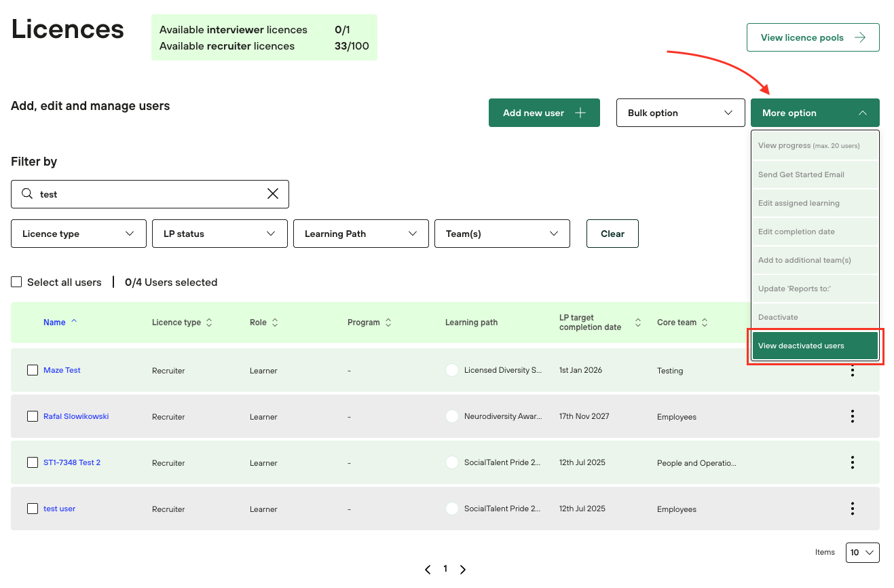Select checkbox next to test user
The width and height of the screenshot is (894, 588).
33,509
